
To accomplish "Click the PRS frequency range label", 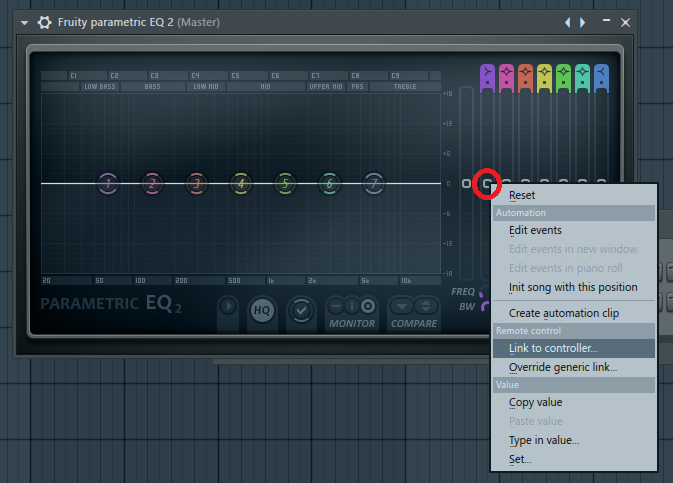I will tap(357, 87).
